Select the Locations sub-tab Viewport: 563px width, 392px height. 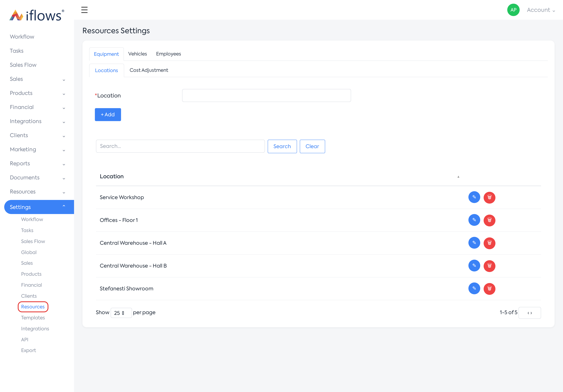tap(106, 70)
